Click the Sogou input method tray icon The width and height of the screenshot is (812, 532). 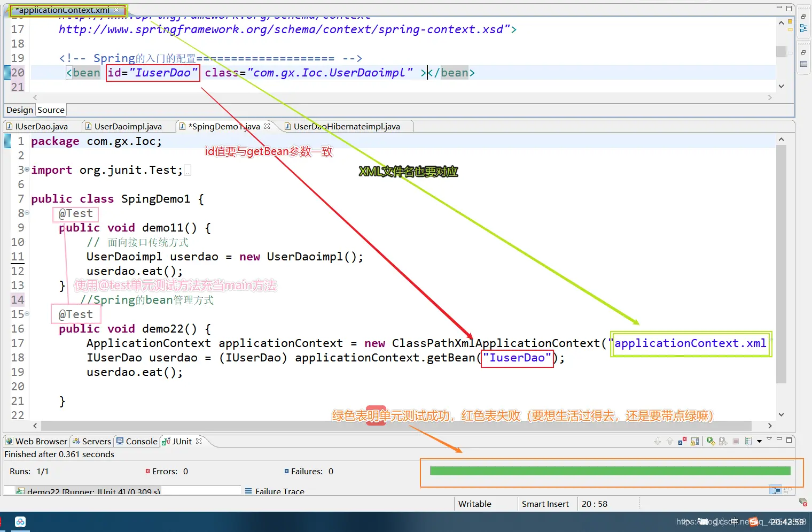[x=754, y=522]
